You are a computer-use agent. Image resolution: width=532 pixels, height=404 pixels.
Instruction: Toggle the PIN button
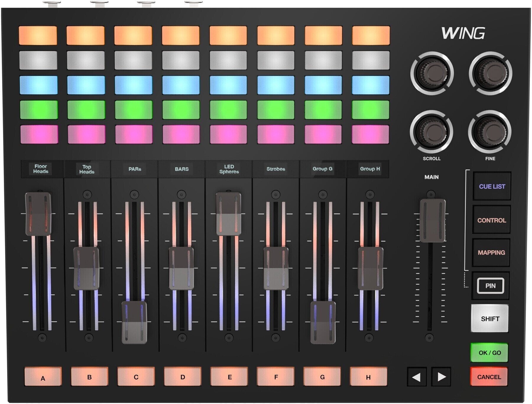click(x=490, y=286)
